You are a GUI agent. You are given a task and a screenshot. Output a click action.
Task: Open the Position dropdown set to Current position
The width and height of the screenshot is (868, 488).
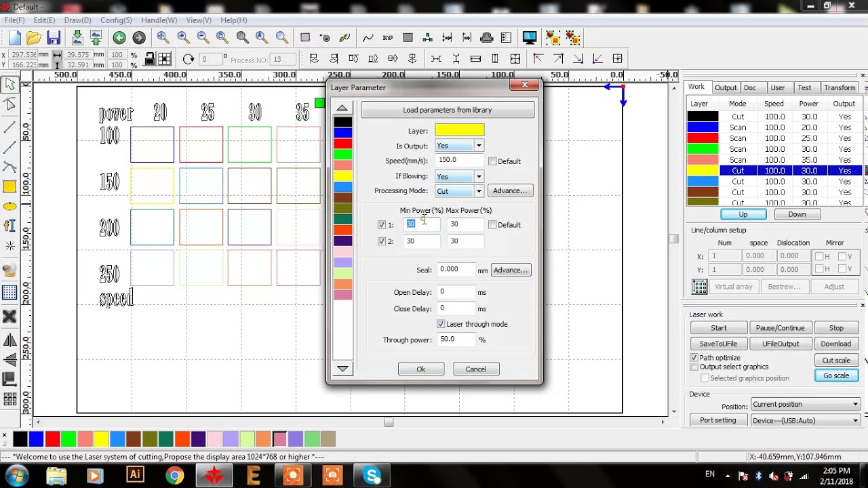[x=806, y=405]
